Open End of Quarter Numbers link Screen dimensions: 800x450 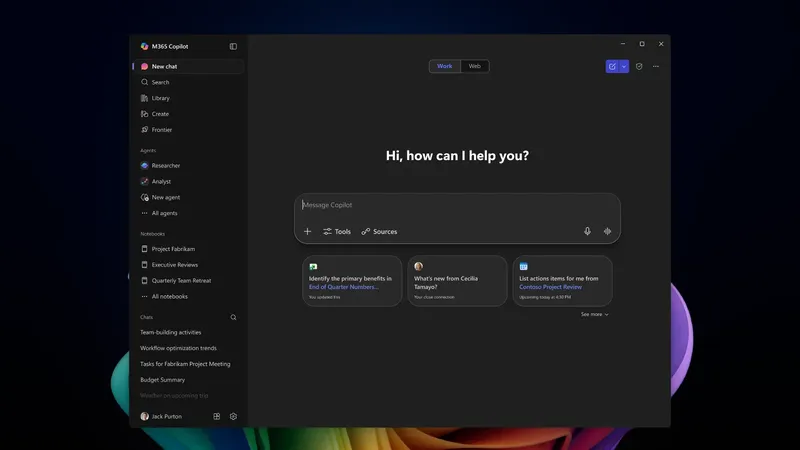point(343,287)
